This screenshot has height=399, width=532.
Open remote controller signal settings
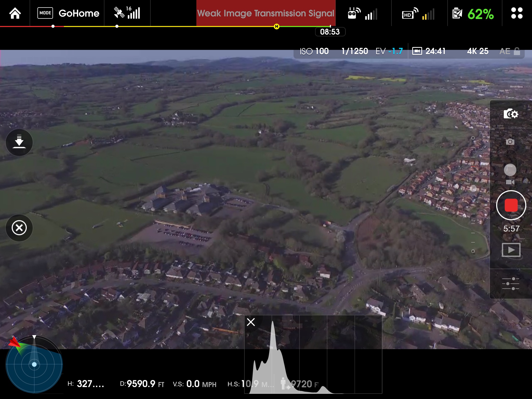[x=363, y=14]
